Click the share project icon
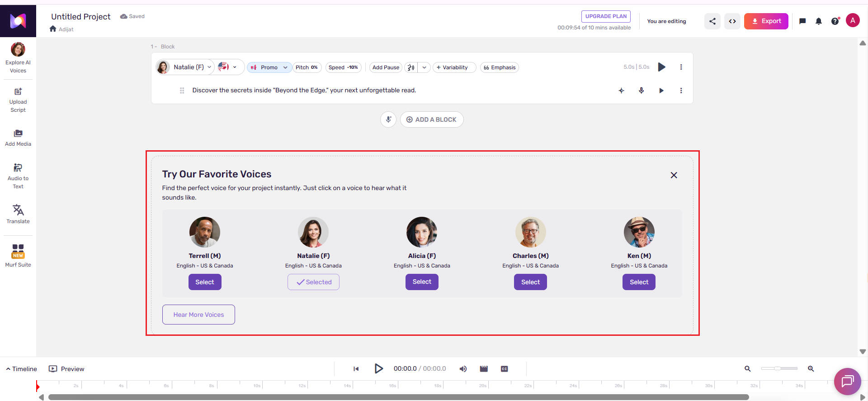Viewport: 868px width, 401px height. [x=712, y=21]
